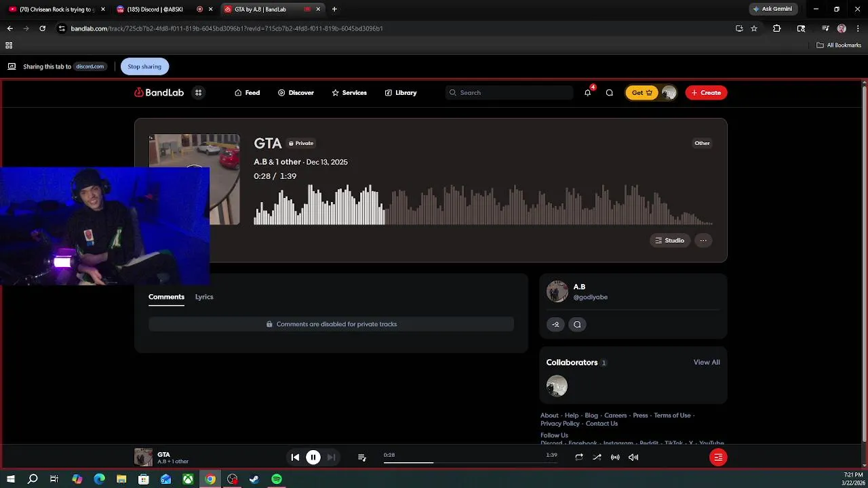This screenshot has height=488, width=868.
Task: Stop sharing the tab to Discord
Action: pos(144,66)
